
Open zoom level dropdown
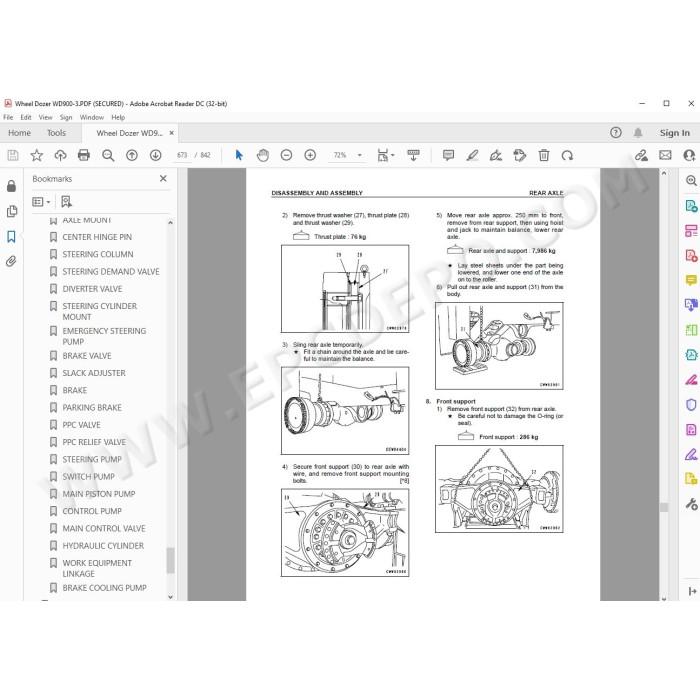tap(360, 155)
